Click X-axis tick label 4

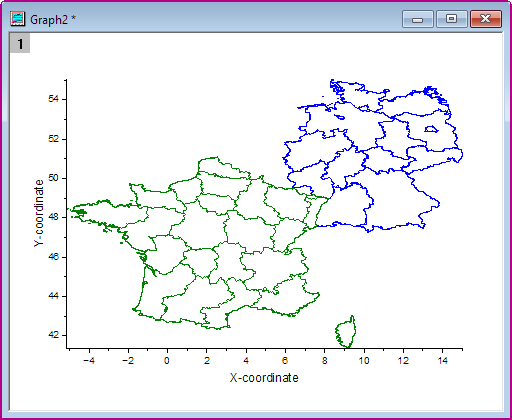click(x=246, y=361)
